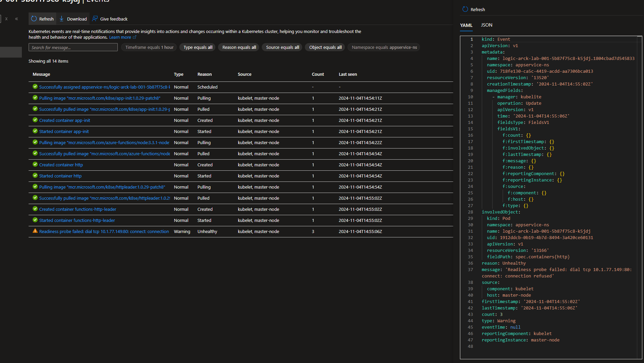Sort by the Message column header

(x=41, y=74)
